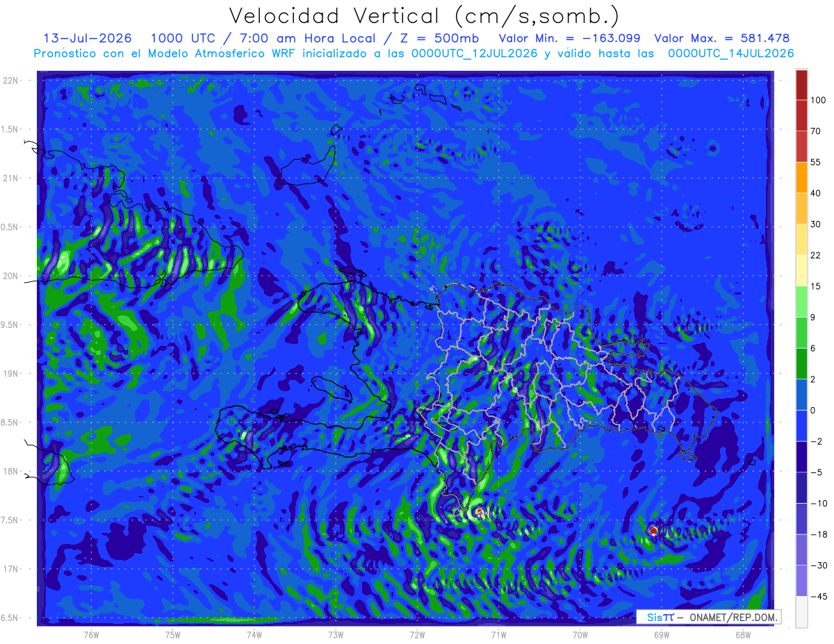
Task: Pick the navy swatch between -10 and -5
Action: pyautogui.click(x=801, y=488)
